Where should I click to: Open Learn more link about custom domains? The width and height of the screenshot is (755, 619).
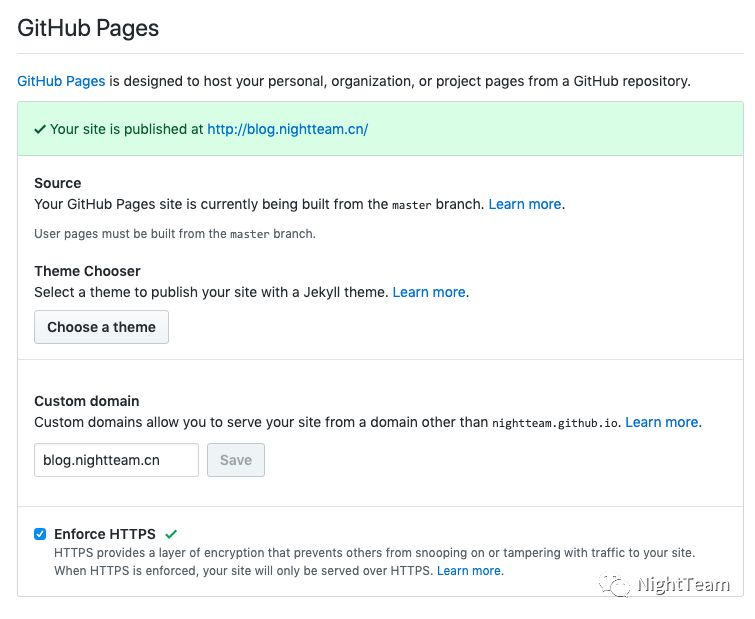pyautogui.click(x=661, y=422)
